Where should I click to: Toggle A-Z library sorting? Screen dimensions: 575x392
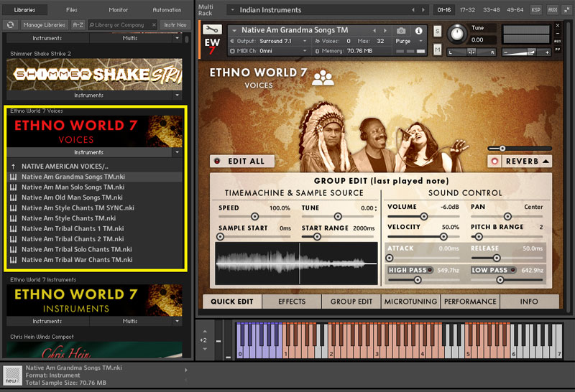point(78,25)
